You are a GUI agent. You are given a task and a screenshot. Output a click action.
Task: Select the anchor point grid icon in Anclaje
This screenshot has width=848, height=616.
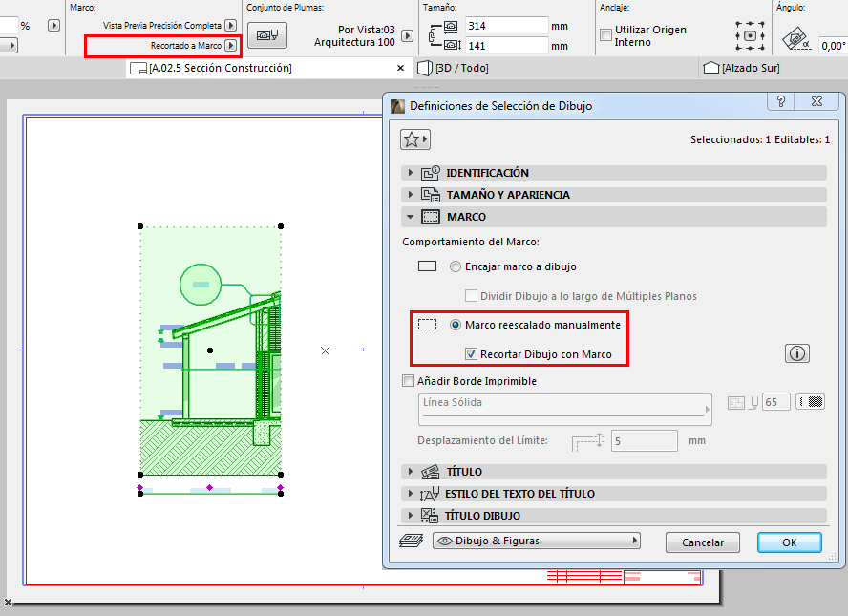click(750, 35)
